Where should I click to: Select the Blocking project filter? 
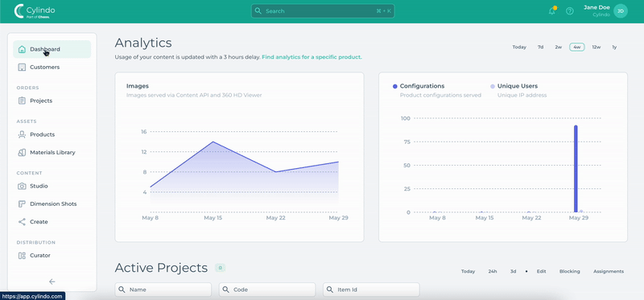click(x=570, y=272)
